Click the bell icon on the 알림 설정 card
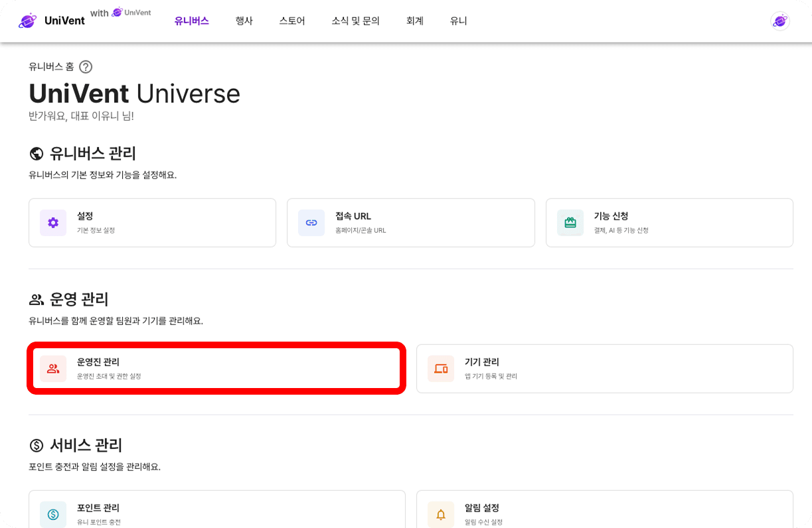The height and width of the screenshot is (528, 812). 441,514
